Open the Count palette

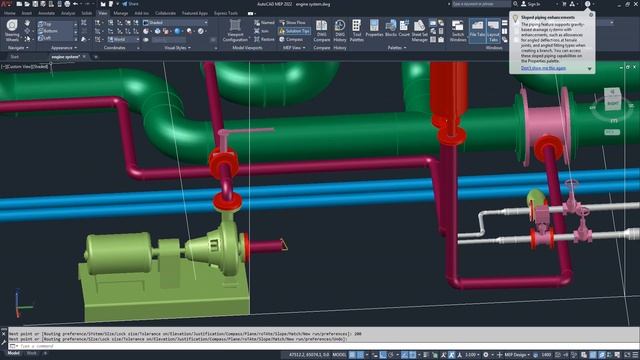(404, 29)
